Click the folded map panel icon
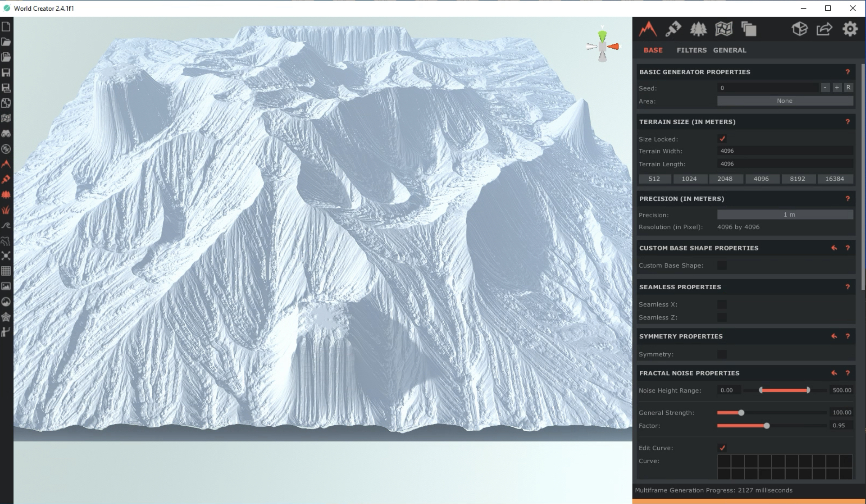 (724, 29)
